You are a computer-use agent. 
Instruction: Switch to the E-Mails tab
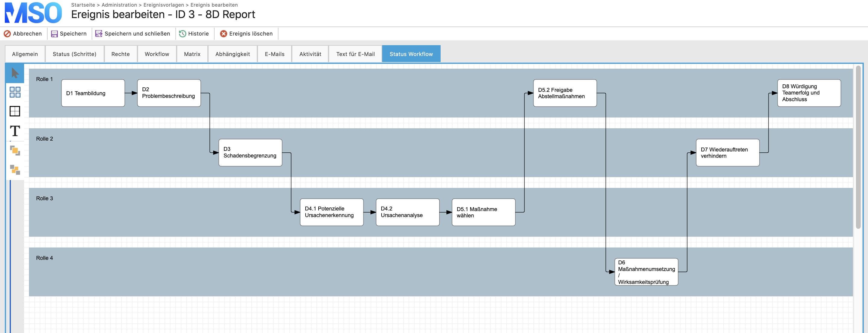[x=275, y=54]
